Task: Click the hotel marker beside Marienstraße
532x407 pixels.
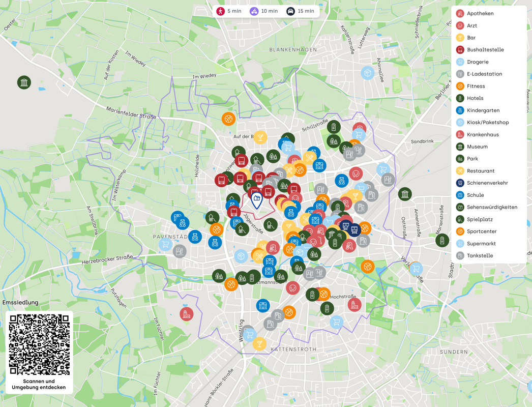Action: coord(442,240)
